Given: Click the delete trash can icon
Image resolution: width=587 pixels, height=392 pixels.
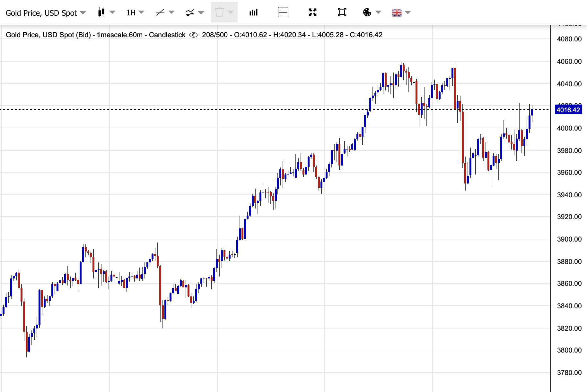Looking at the screenshot, I should 219,13.
